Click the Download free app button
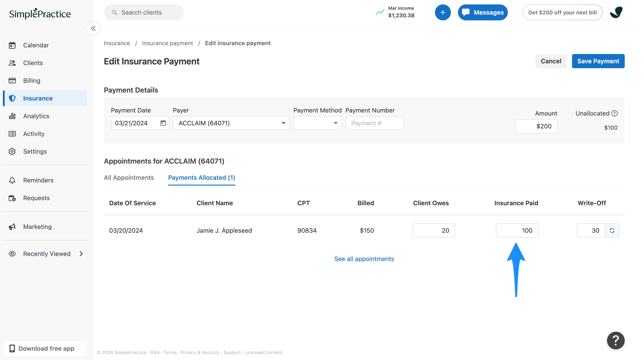Viewport: 644px width, 360px height. coord(45,348)
